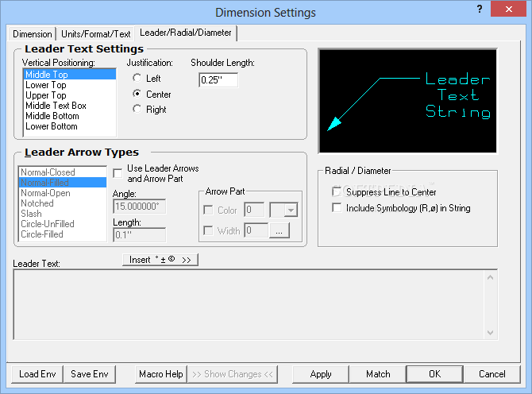Click the Leader Text scroll down arrow
Screen dimensions: 532x394
point(490,333)
